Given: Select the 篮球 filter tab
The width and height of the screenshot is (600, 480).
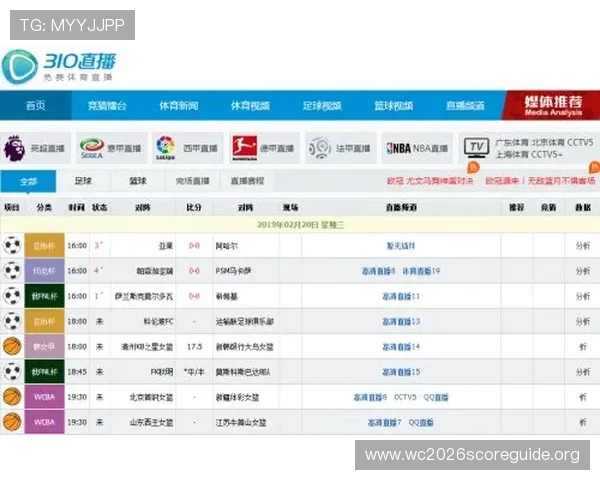Looking at the screenshot, I should (x=138, y=181).
